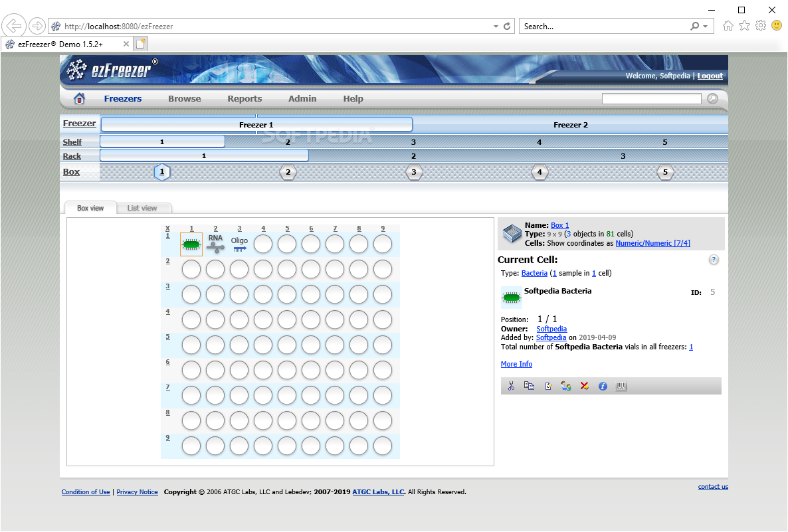The width and height of the screenshot is (788, 532).
Task: Expand the address bar dropdown arrow
Action: point(496,26)
